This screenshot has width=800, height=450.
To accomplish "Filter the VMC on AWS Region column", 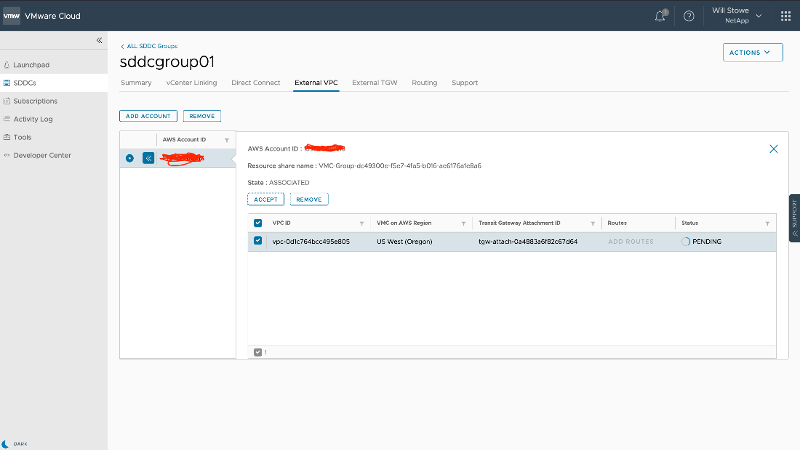I will click(463, 223).
